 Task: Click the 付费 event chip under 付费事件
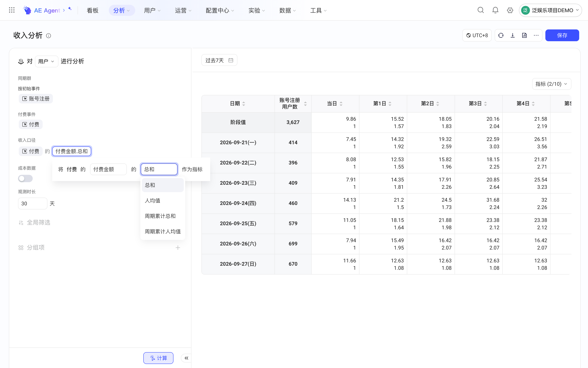(x=31, y=124)
